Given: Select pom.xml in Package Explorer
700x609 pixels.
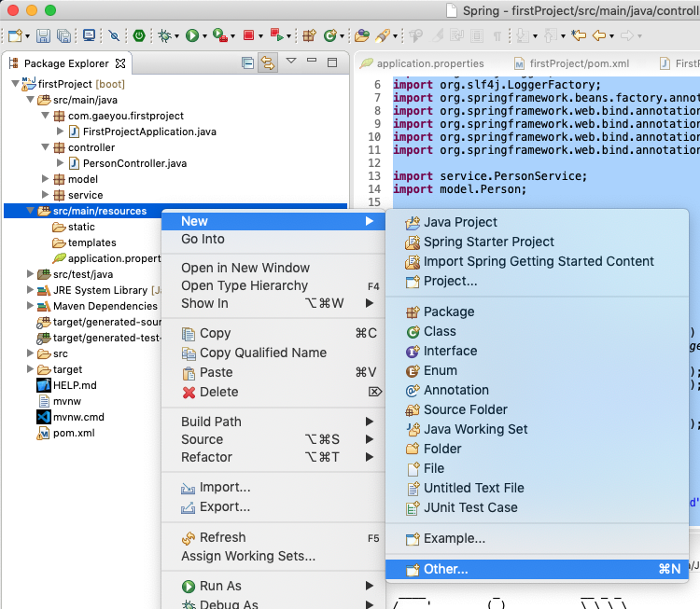Looking at the screenshot, I should pos(74,433).
